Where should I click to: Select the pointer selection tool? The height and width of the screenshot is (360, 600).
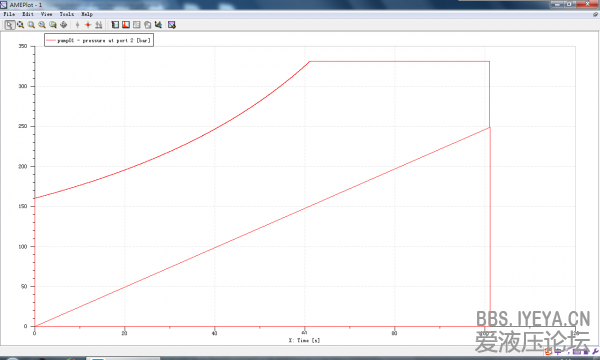tap(10, 25)
